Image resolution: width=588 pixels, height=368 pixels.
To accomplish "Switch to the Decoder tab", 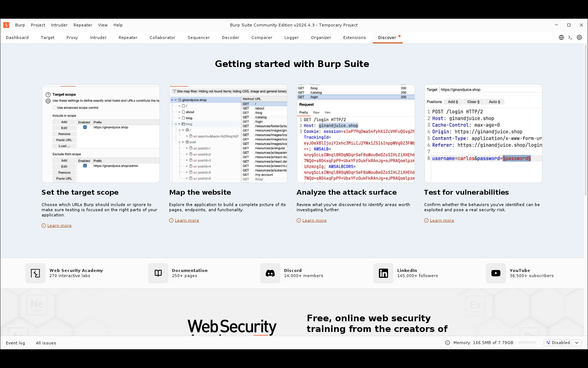I will pos(230,38).
